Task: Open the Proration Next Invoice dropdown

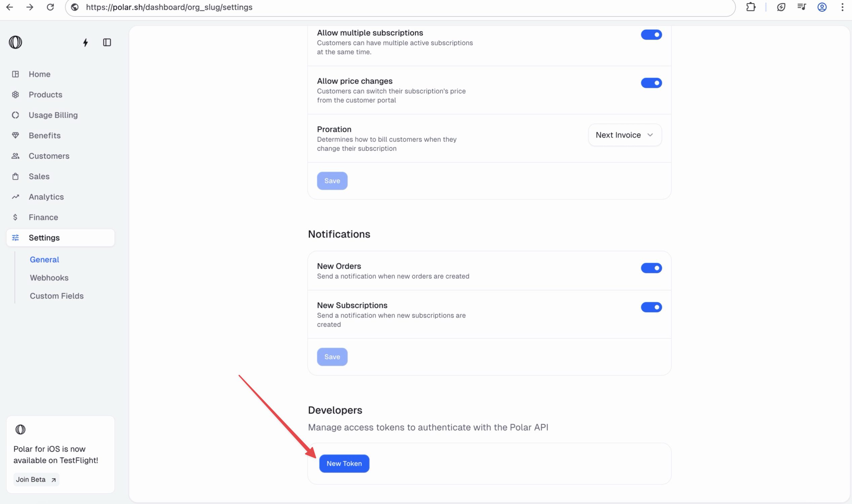Action: coord(625,135)
